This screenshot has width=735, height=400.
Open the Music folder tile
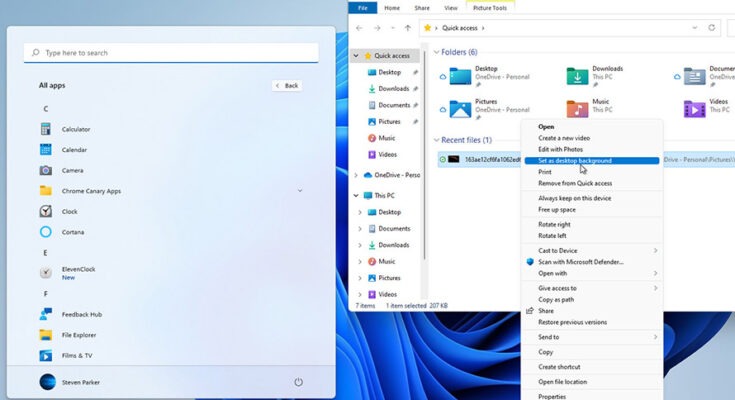coord(590,109)
